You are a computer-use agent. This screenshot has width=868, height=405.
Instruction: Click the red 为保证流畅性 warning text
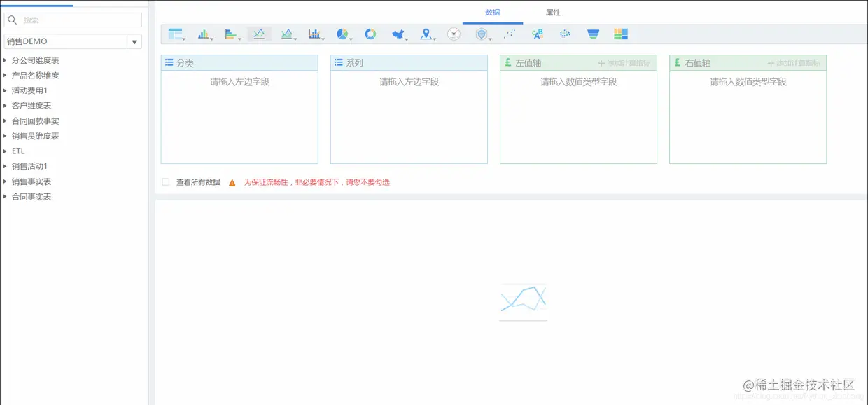[x=316, y=182]
